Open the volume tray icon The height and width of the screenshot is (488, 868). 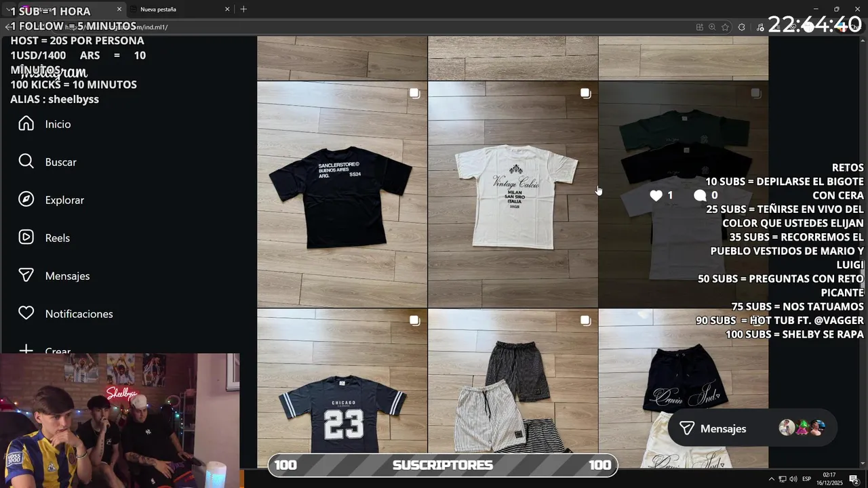(x=793, y=479)
